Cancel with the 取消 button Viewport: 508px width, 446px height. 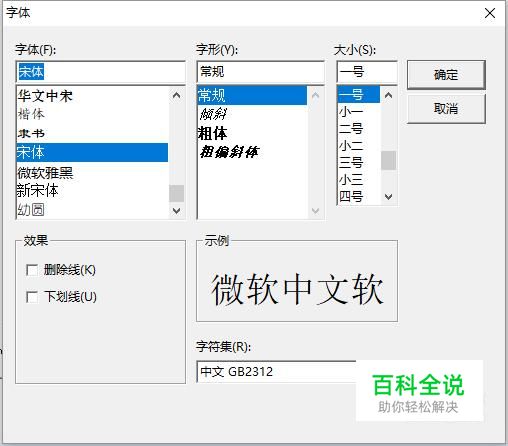point(446,109)
